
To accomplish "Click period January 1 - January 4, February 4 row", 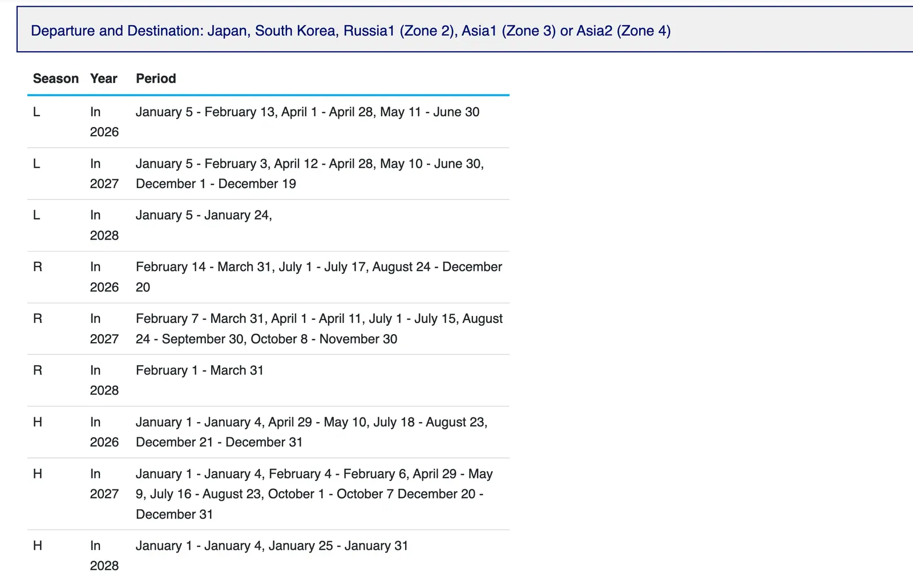I will (x=314, y=494).
